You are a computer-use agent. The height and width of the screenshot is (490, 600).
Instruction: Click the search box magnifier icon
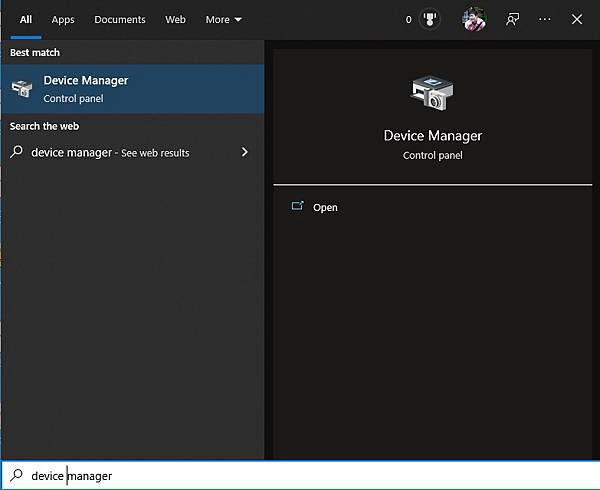coord(16,475)
